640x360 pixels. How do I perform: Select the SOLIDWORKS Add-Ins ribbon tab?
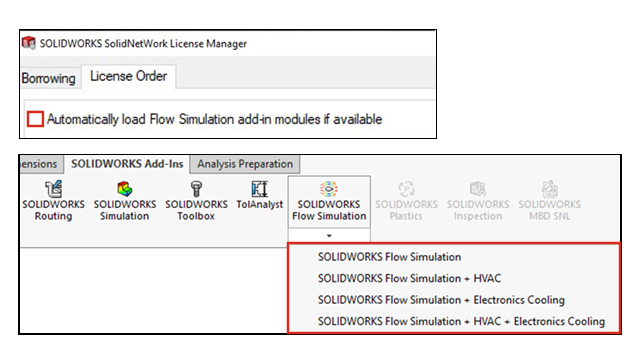click(x=127, y=164)
